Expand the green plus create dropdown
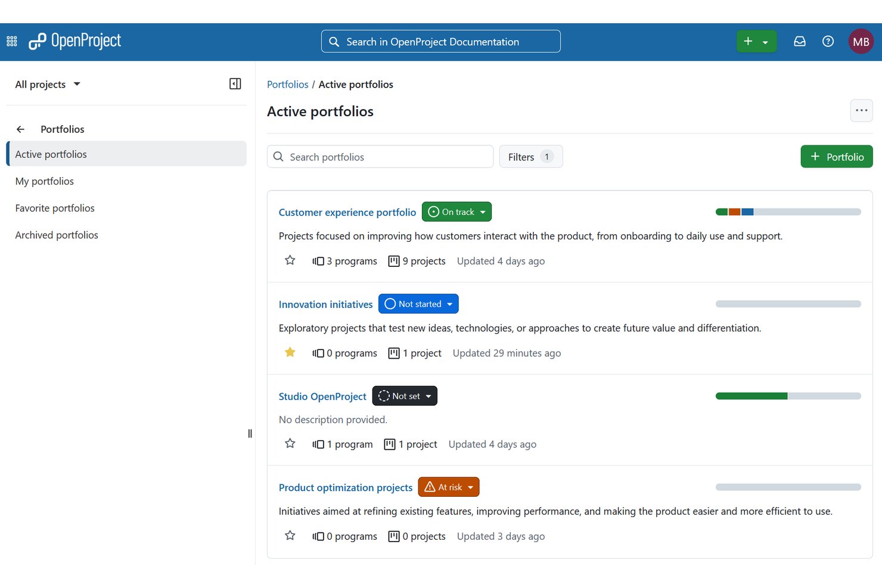This screenshot has width=882, height=588. 756,42
